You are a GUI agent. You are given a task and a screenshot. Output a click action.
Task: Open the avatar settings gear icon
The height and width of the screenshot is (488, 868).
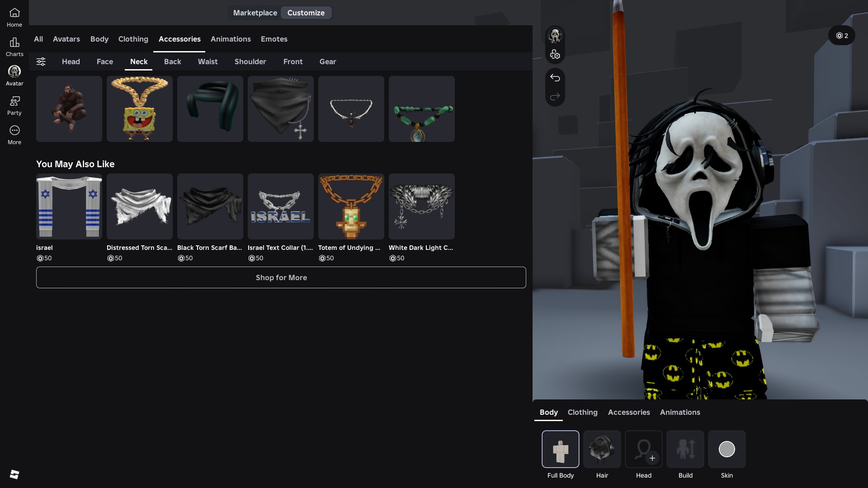[555, 55]
